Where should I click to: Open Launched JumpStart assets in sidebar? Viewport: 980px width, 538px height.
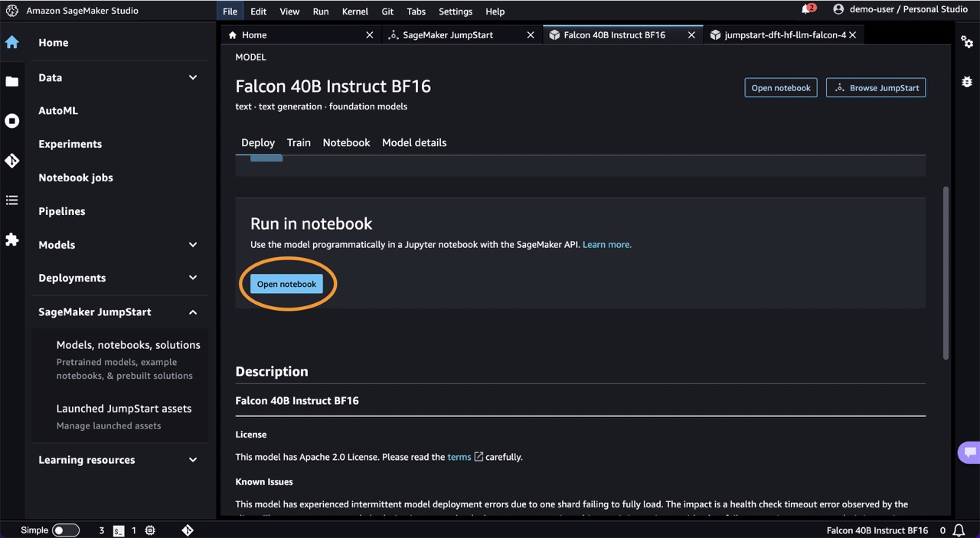point(124,409)
